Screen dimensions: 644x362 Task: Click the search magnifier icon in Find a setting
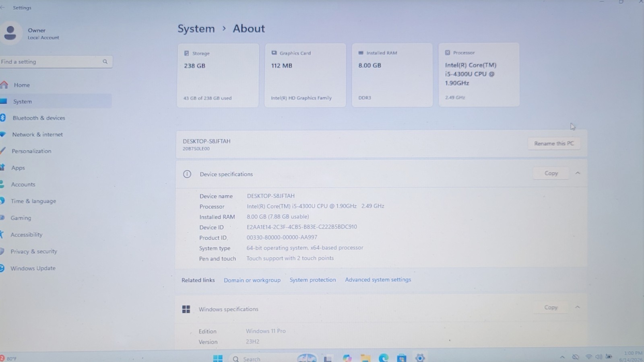(105, 62)
